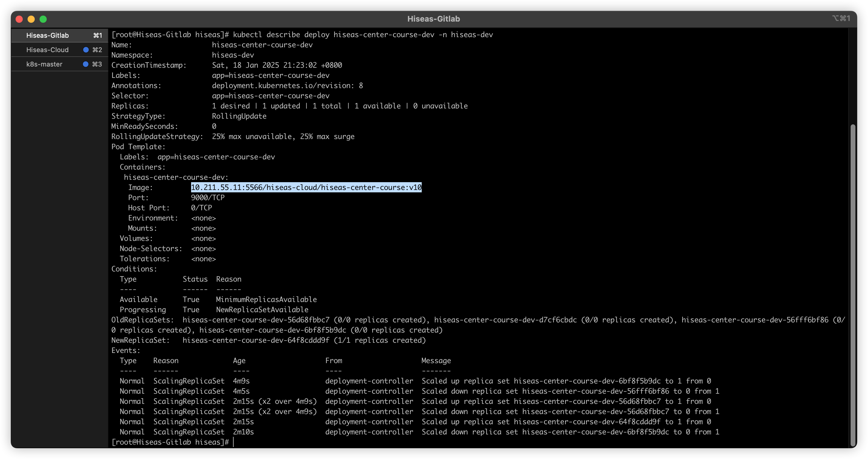
Task: Click the event row with age 4m5s
Action: (420, 391)
